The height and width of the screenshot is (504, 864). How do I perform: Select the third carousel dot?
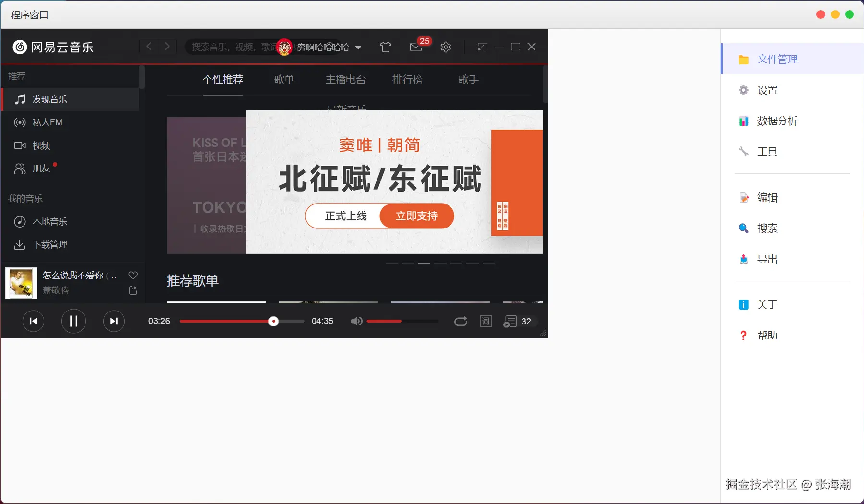(x=424, y=263)
